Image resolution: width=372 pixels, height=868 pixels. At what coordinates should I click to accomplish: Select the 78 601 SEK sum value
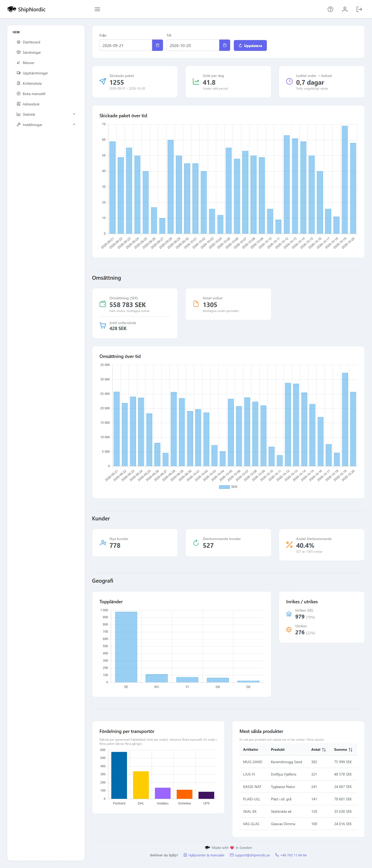click(343, 799)
